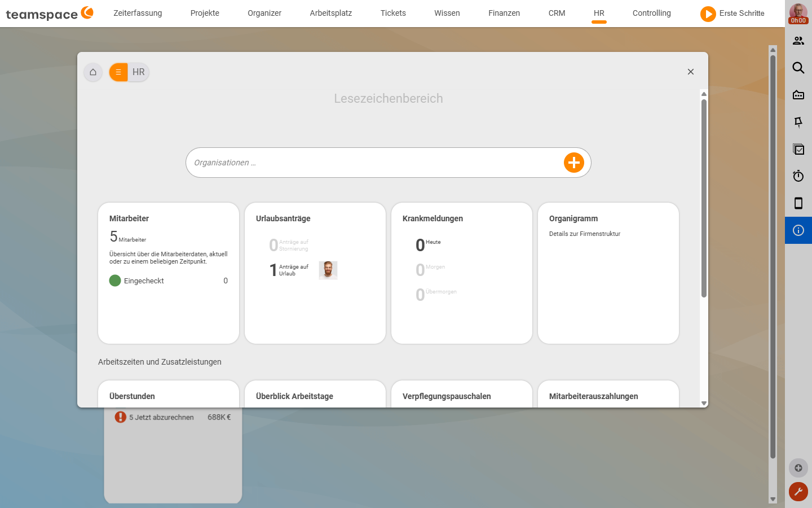Open the Organigramm card
Viewport: 812px width, 508px height.
608,273
